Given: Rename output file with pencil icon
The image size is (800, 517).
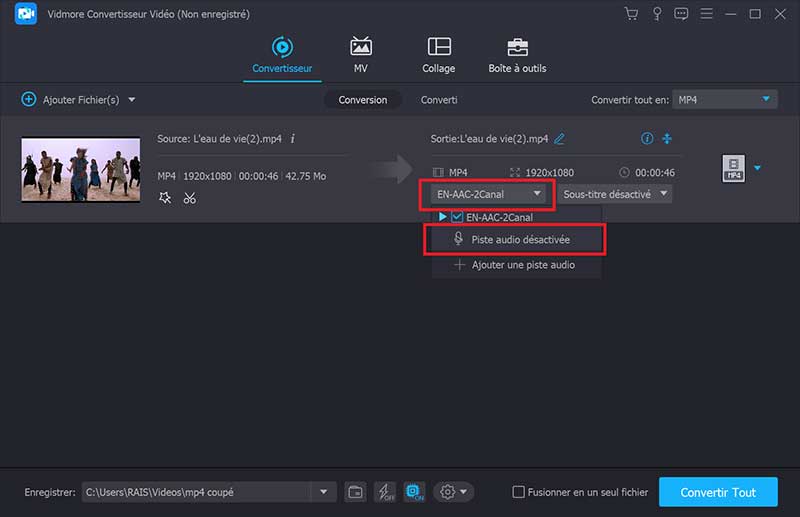Looking at the screenshot, I should tap(560, 139).
